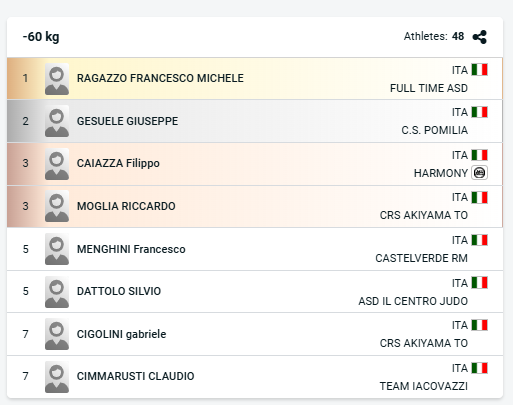Open avatar of RAGAZZO FRANCESCO MICHELE

click(57, 79)
